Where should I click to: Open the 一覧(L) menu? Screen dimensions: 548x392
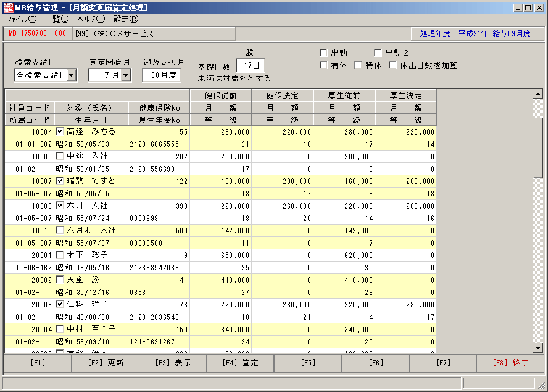point(57,19)
